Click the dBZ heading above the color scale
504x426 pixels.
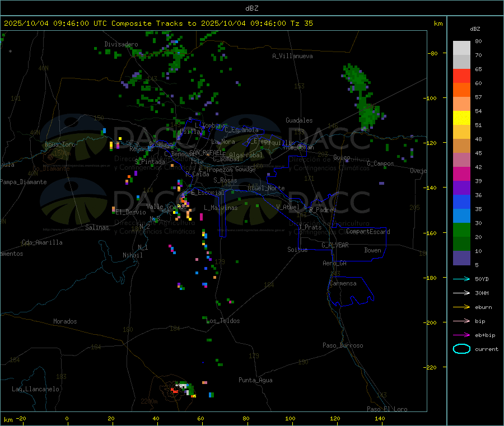475,29
